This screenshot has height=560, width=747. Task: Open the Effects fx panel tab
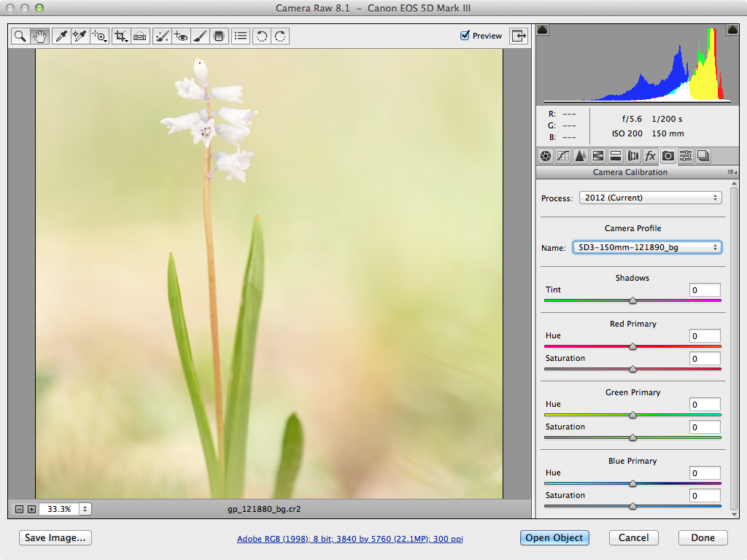click(x=650, y=156)
